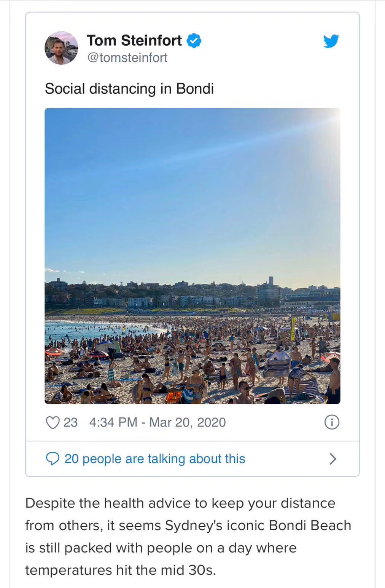Viewport: 385px width, 588px height.
Task: Click the Tom Steinfort display name
Action: click(134, 40)
